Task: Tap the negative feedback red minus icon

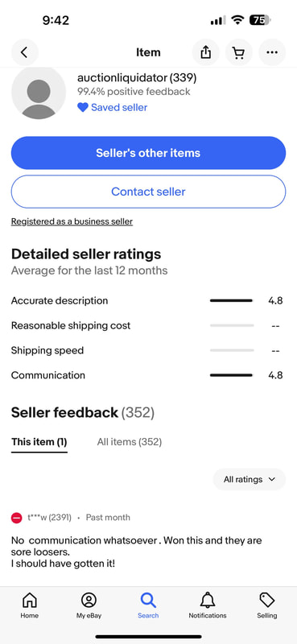Action: 16,518
